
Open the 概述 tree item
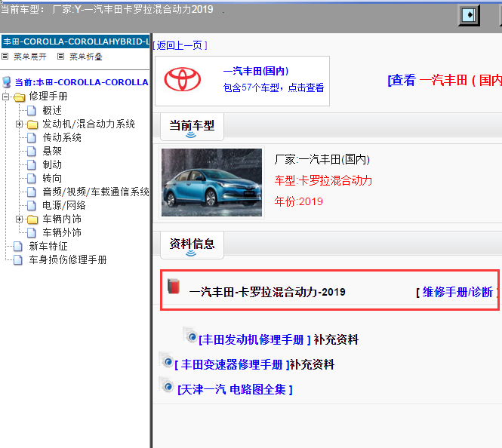point(52,111)
